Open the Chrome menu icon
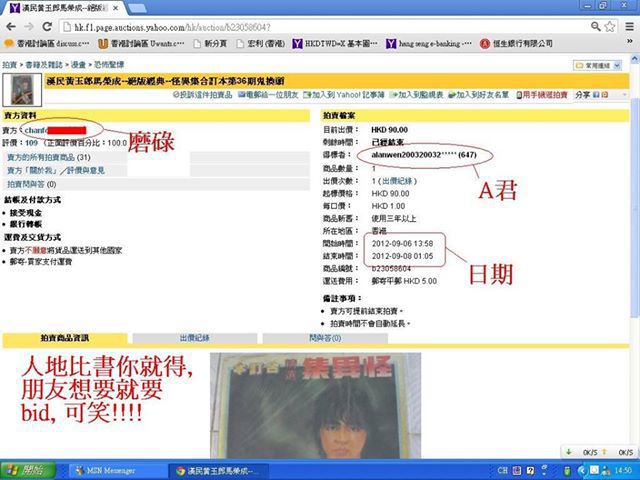Image resolution: width=640 pixels, height=480 pixels. [x=630, y=27]
